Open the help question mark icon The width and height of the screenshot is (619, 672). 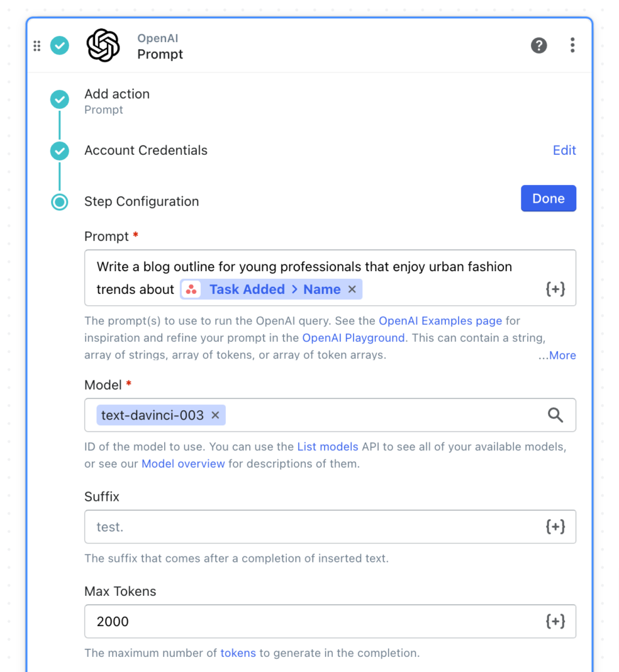(x=539, y=45)
